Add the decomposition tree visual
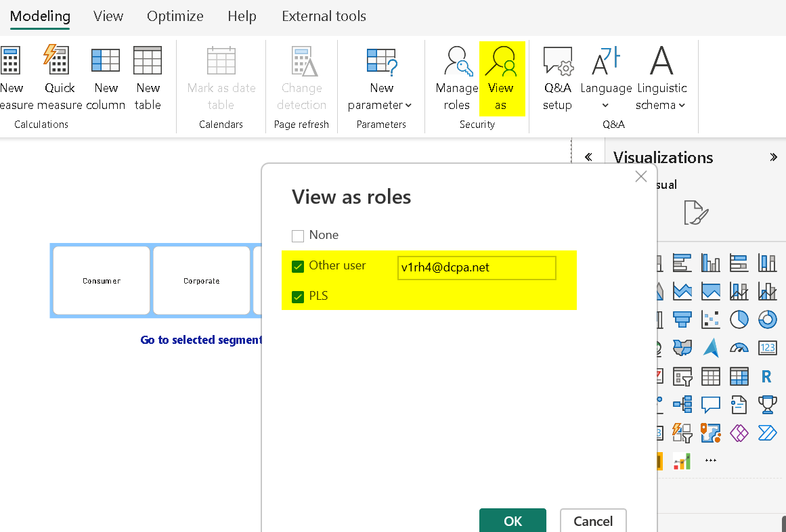The width and height of the screenshot is (786, 532). point(682,404)
